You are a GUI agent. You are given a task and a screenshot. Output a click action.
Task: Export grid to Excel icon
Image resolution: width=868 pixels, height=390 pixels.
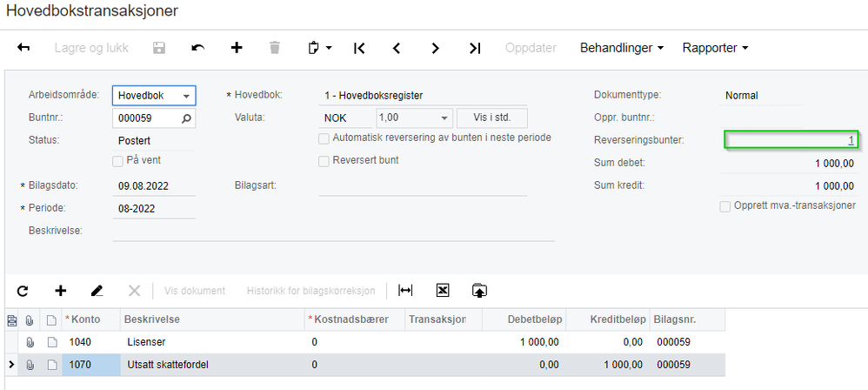click(x=443, y=291)
